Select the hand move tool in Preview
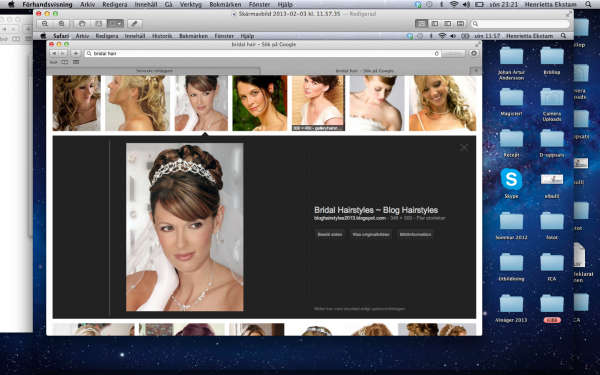This screenshot has width=600, height=375. tap(82, 24)
